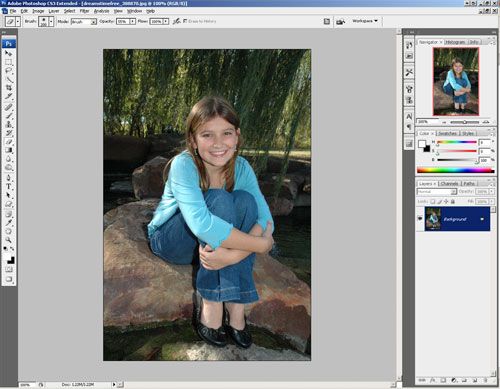Click the foreground color swatch in Color panel

click(422, 144)
